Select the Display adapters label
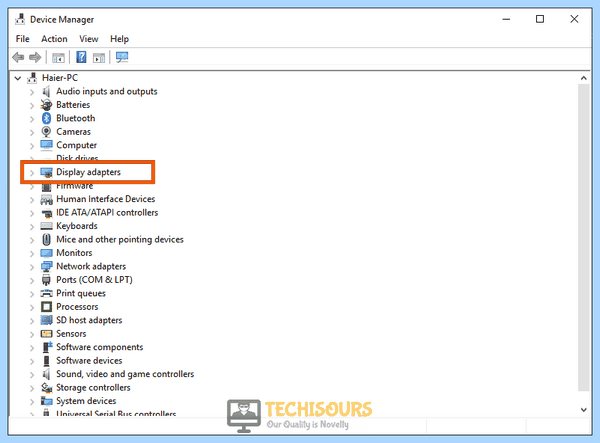The width and height of the screenshot is (600, 443). point(88,172)
